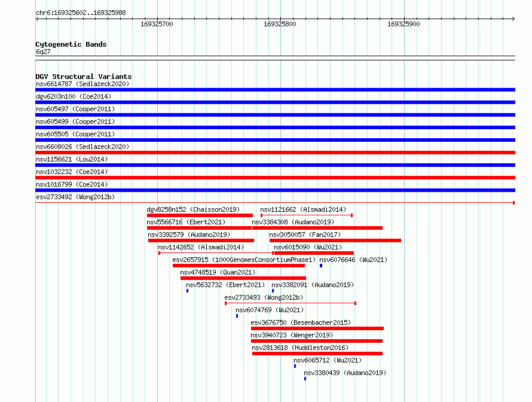The image size is (532, 402).
Task: Click the red bar under nsv3050057
Action: click(335, 240)
